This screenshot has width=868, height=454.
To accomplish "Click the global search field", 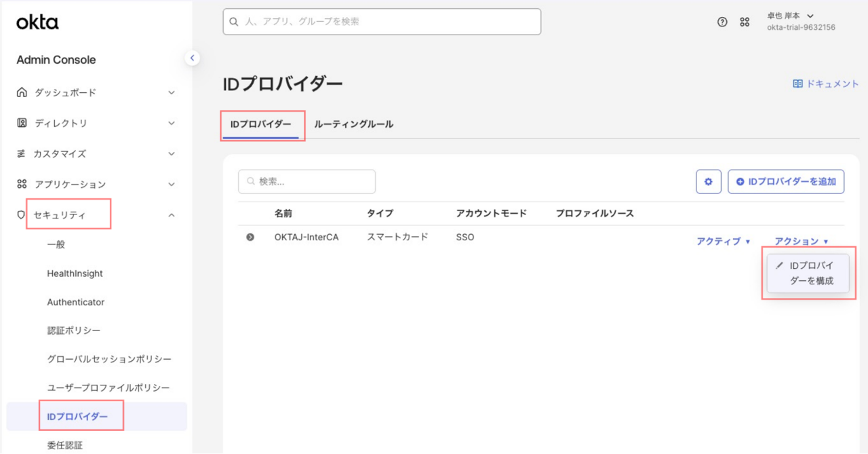I will (x=382, y=22).
